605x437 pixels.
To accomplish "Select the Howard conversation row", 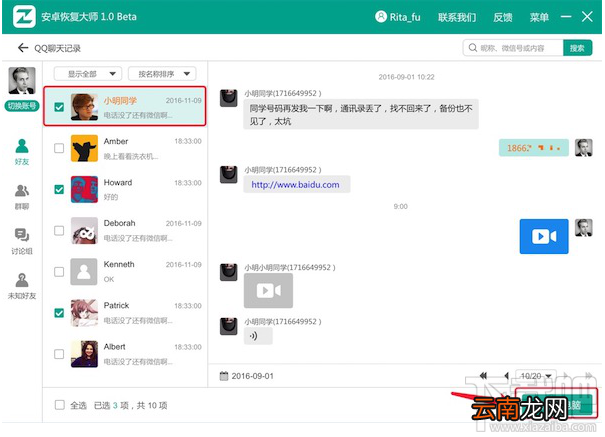I will click(x=125, y=189).
